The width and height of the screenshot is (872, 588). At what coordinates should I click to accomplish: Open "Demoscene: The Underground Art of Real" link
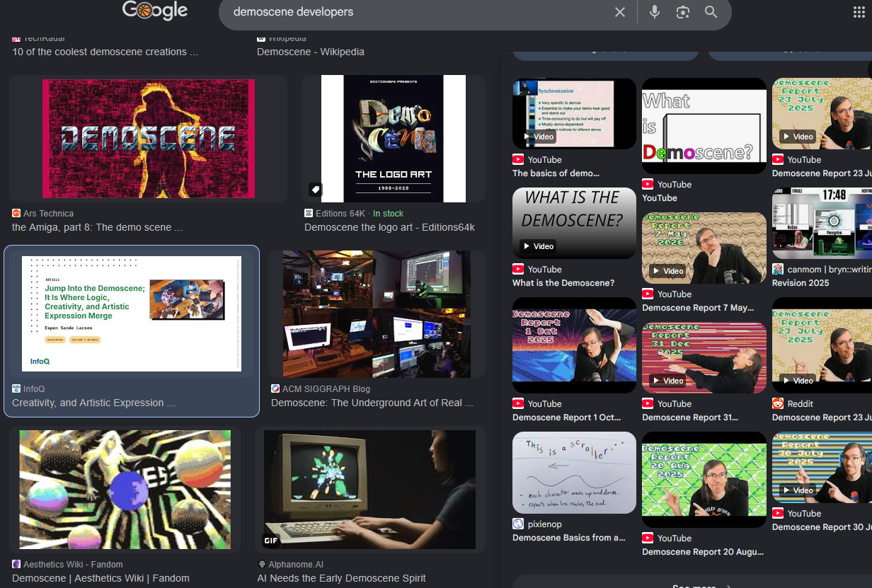pyautogui.click(x=372, y=403)
